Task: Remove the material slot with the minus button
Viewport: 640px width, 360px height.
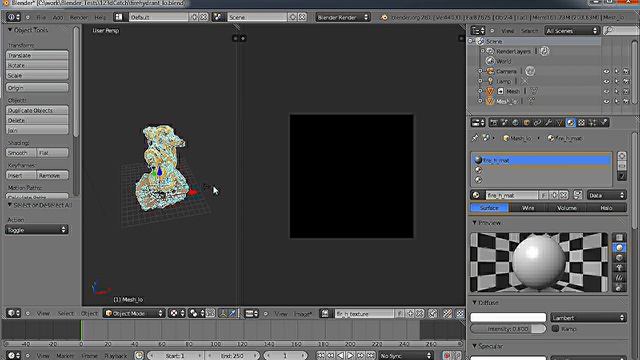Action: point(622,166)
